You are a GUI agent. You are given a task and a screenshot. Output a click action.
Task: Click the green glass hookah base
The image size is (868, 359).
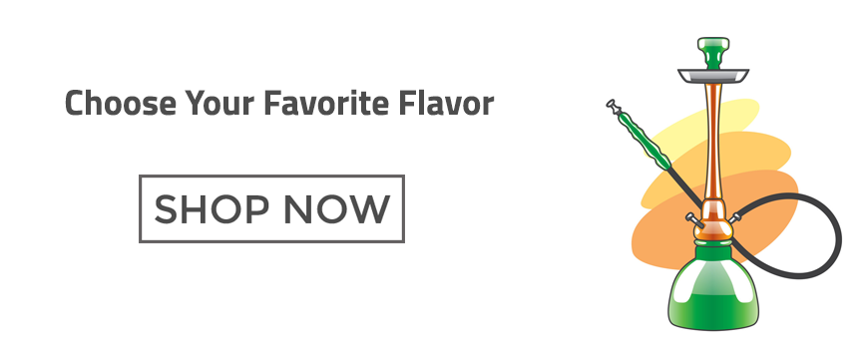713,293
